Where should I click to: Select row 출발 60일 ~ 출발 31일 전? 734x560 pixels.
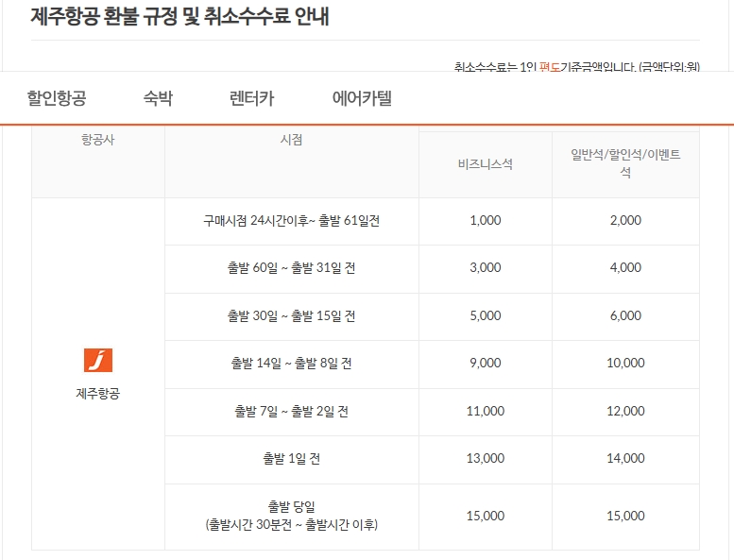click(291, 267)
